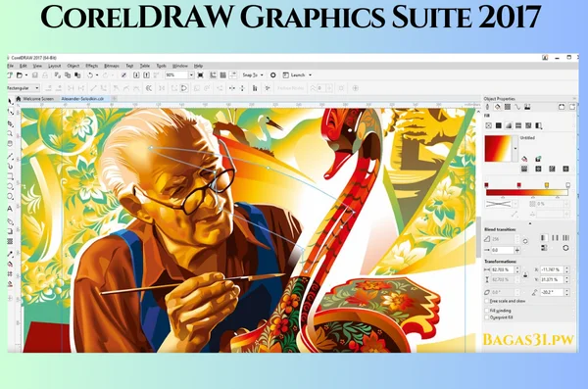
Task: Select the Linear fountain fill type
Action: [524, 170]
